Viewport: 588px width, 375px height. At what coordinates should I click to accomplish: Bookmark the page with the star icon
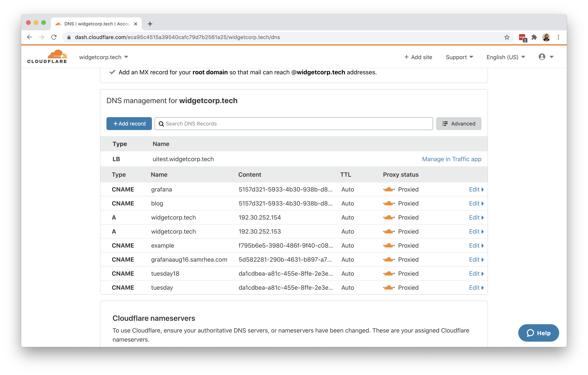[507, 37]
